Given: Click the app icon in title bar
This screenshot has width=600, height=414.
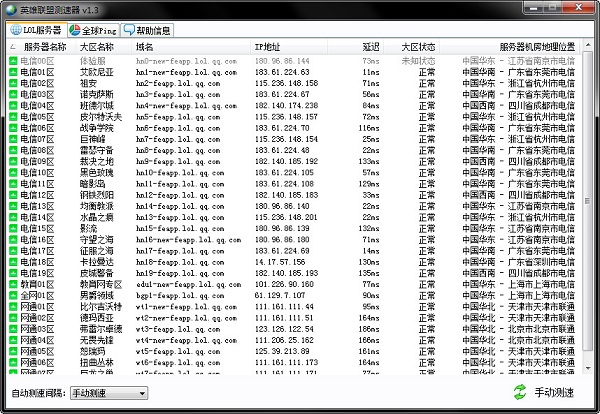Looking at the screenshot, I should (11, 10).
